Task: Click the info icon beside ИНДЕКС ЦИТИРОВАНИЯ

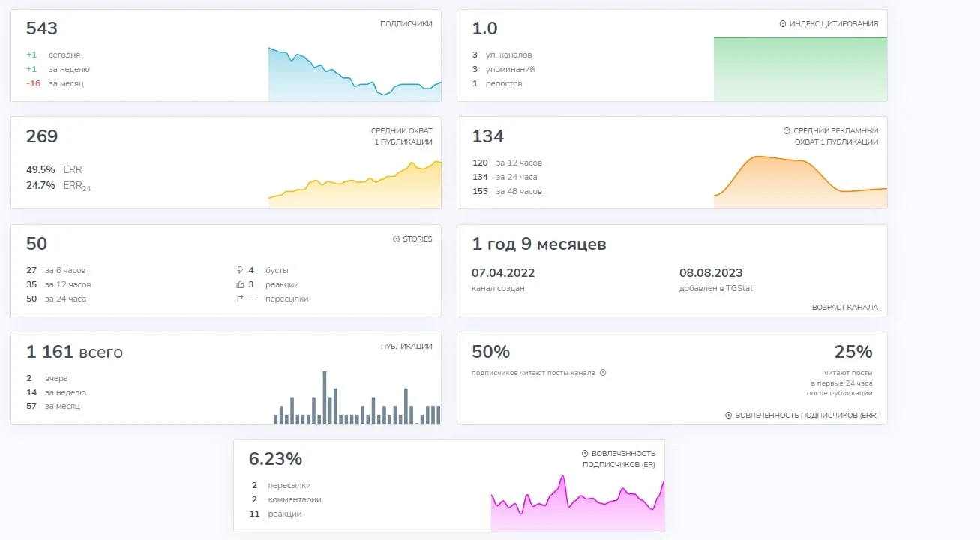Action: coord(783,24)
